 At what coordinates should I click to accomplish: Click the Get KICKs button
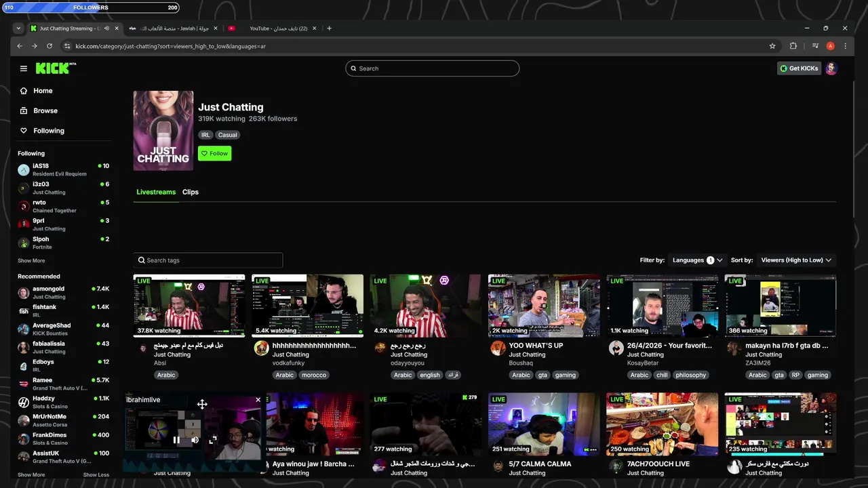coord(799,68)
